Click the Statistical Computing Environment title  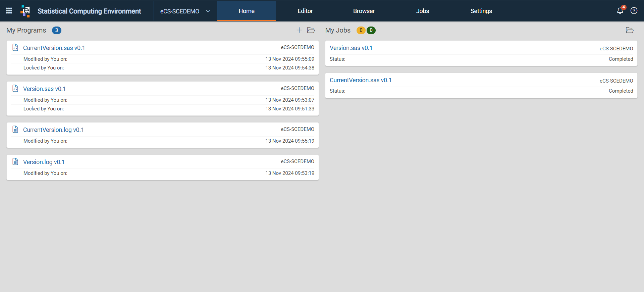tap(89, 11)
